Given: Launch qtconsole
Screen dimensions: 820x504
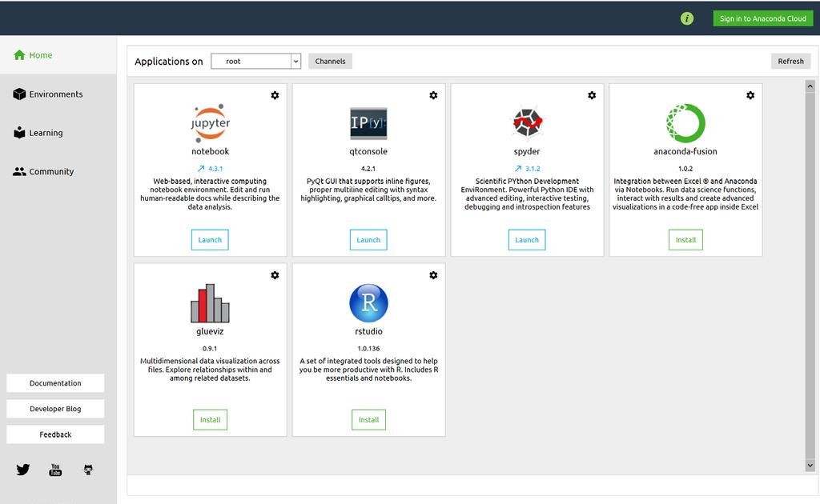Looking at the screenshot, I should [x=368, y=240].
